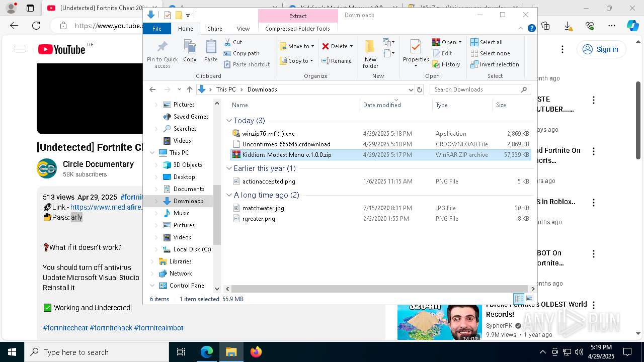Refresh the browser page
The width and height of the screenshot is (644, 362).
click(36, 26)
